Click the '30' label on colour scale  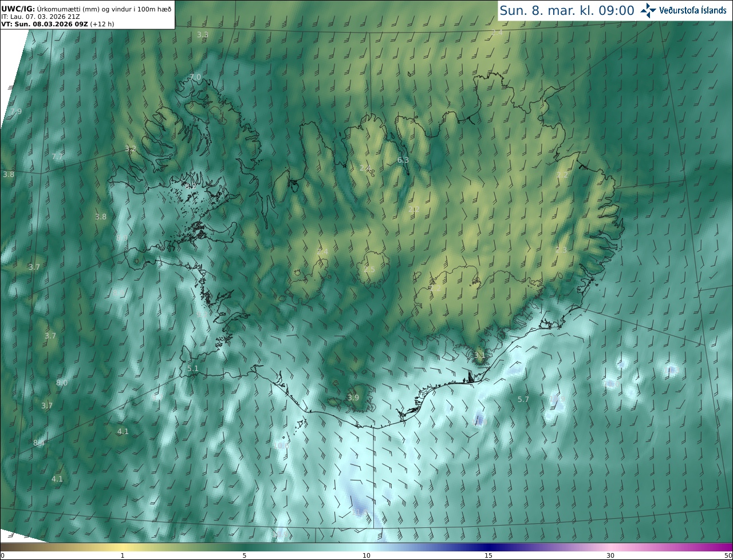(610, 555)
